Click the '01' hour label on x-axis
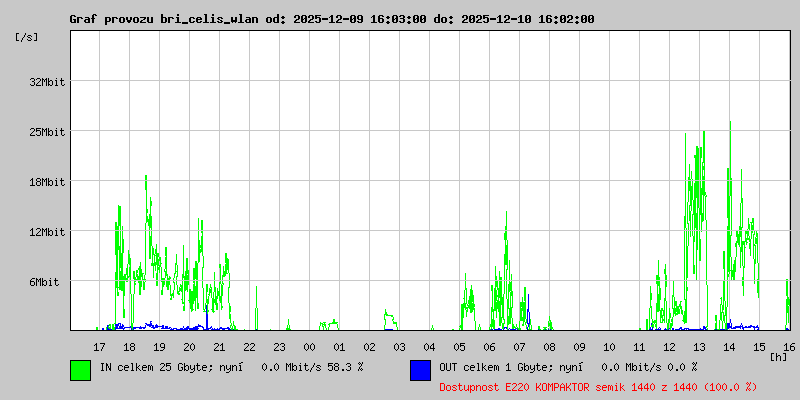The image size is (800, 400). (340, 347)
